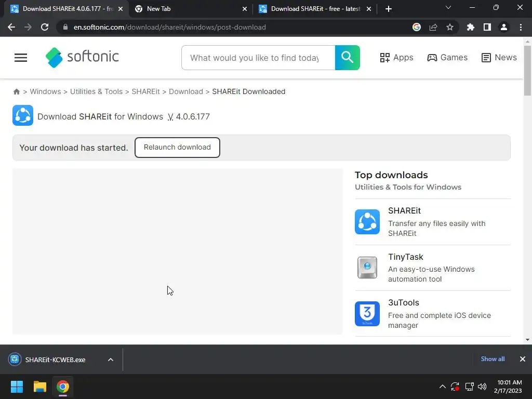Image resolution: width=532 pixels, height=399 pixels.
Task: Click the Chrome taskbar icon
Action: click(x=63, y=387)
